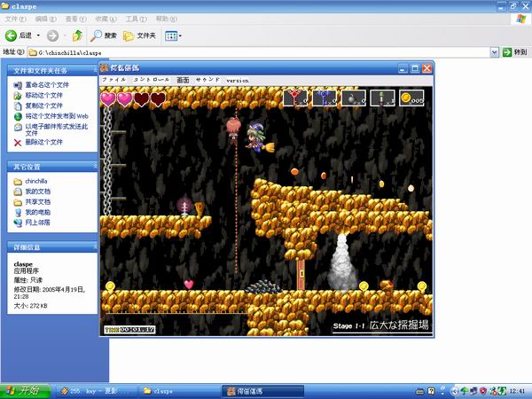Screen dimensions: 532x399
Task: Open My Network Places (网上邻居) link
Action: [x=37, y=223]
